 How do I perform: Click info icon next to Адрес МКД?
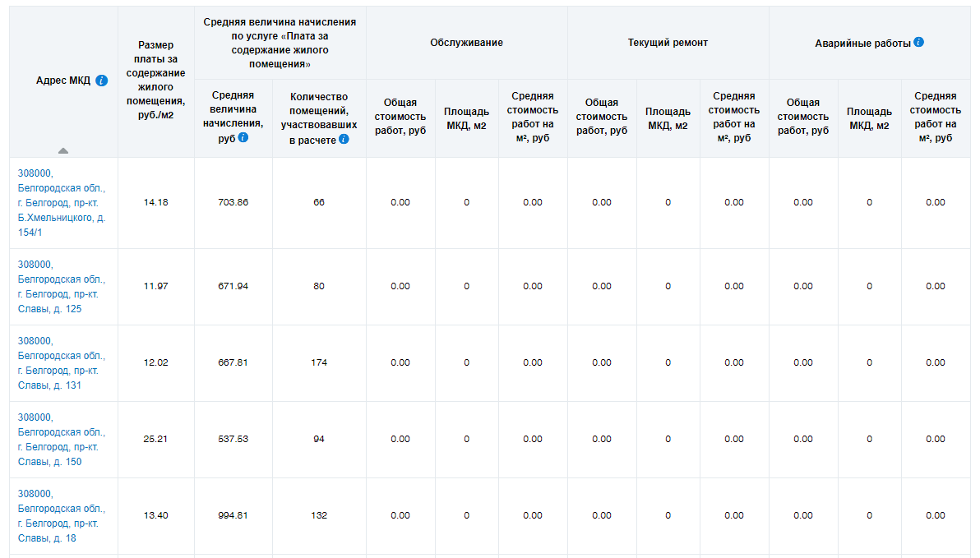(102, 81)
